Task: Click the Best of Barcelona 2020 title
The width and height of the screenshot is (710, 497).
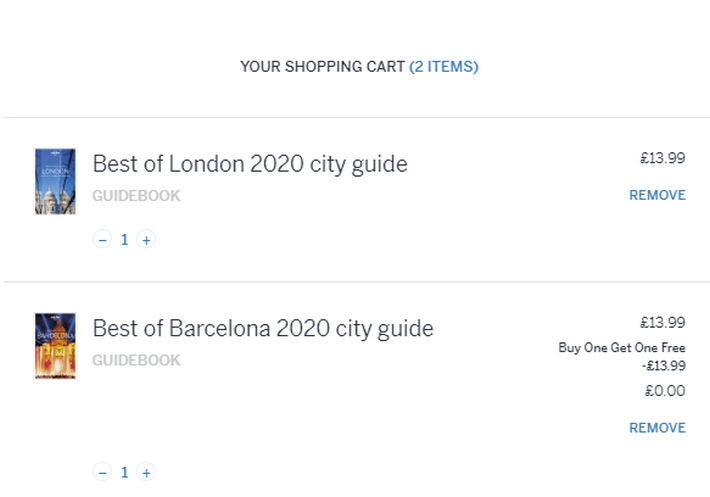Action: click(263, 328)
